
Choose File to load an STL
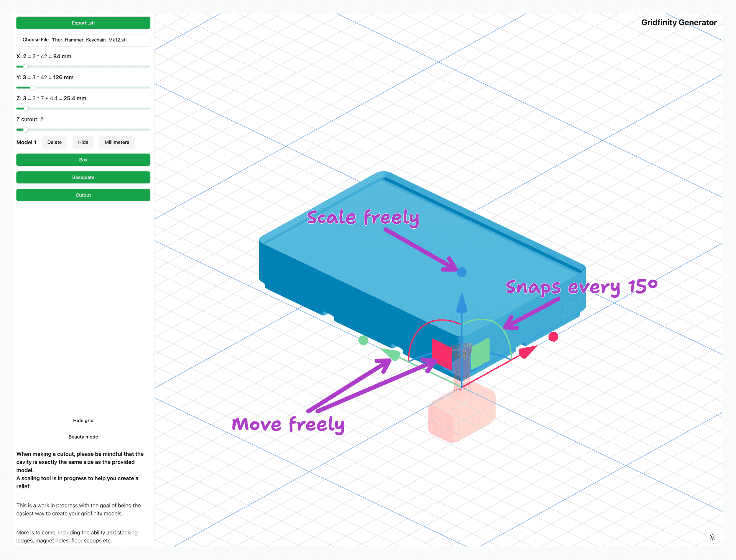(36, 40)
